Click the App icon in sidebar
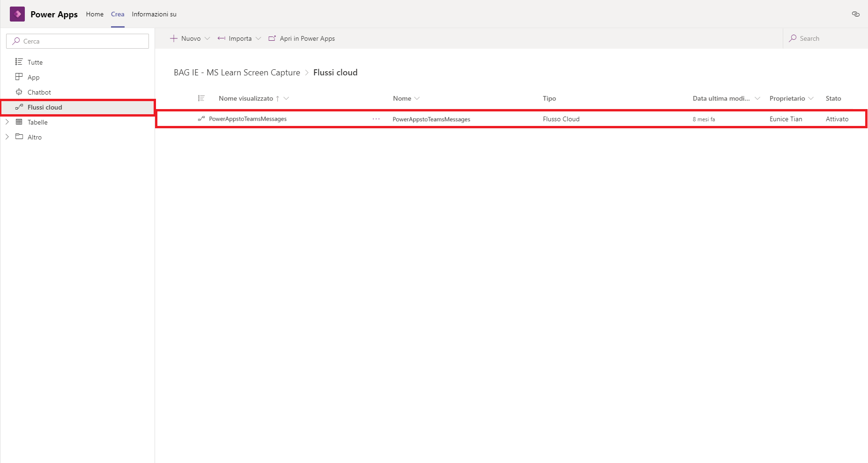The image size is (868, 463). click(x=19, y=77)
